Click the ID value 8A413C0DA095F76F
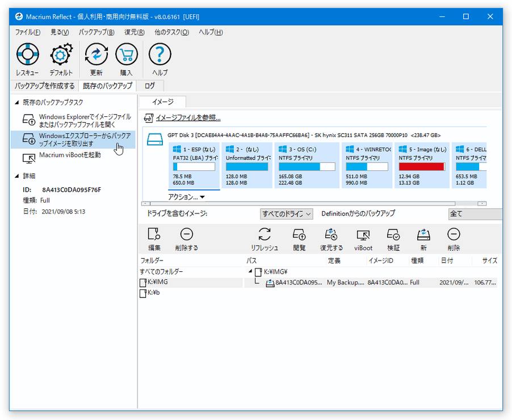This screenshot has height=420, width=512. [x=72, y=190]
